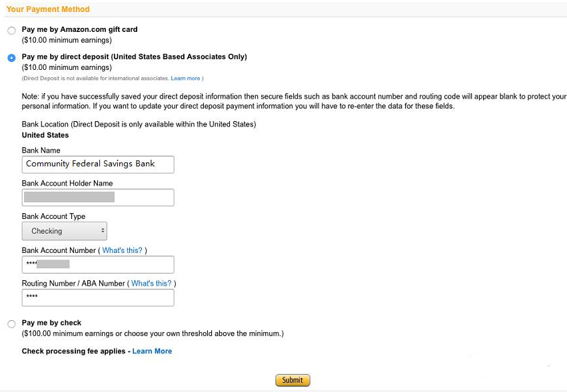Click the arrows on the Checking select box
Image resolution: width=567 pixels, height=392 pixels.
click(x=103, y=230)
